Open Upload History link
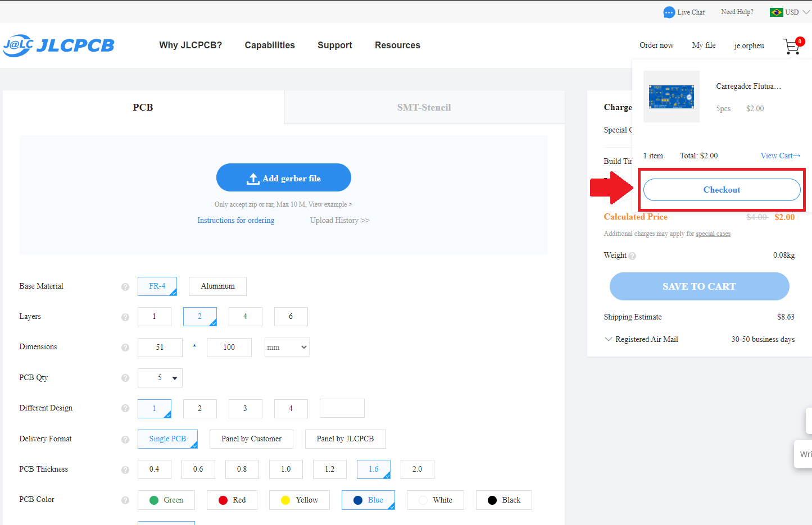 click(340, 221)
